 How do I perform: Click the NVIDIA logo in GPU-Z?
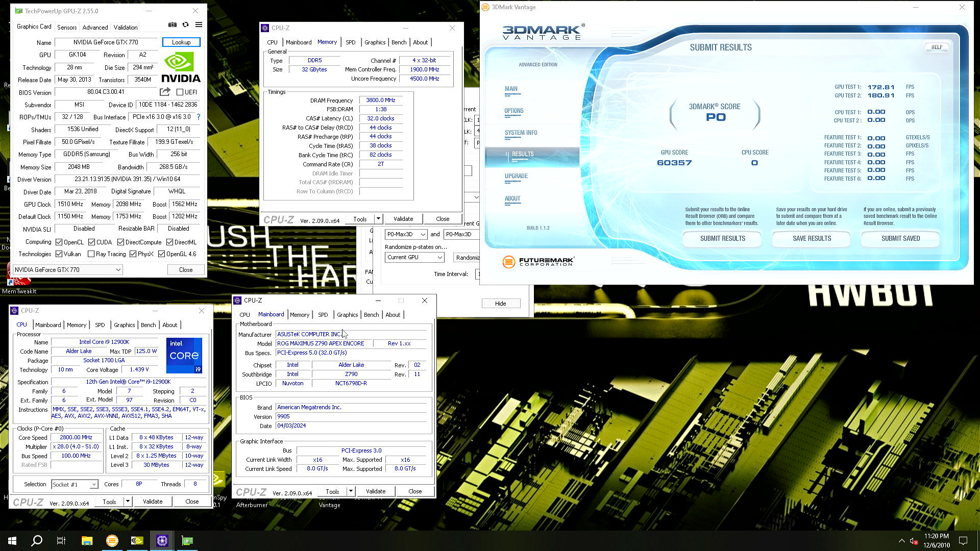click(x=181, y=68)
